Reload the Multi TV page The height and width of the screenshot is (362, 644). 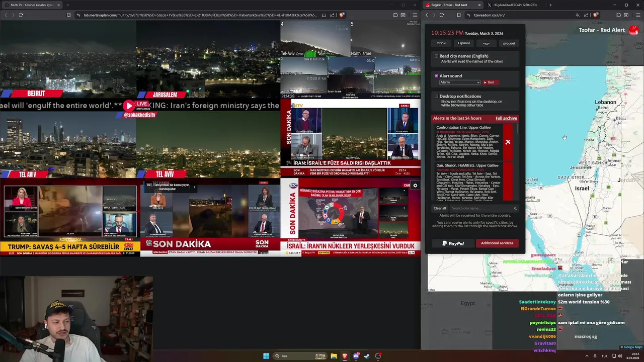click(x=21, y=15)
